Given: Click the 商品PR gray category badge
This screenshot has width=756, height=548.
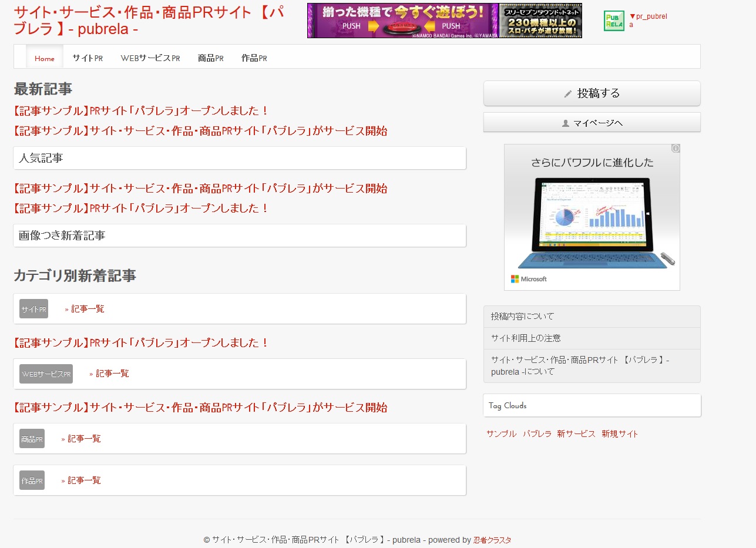Looking at the screenshot, I should [x=32, y=439].
